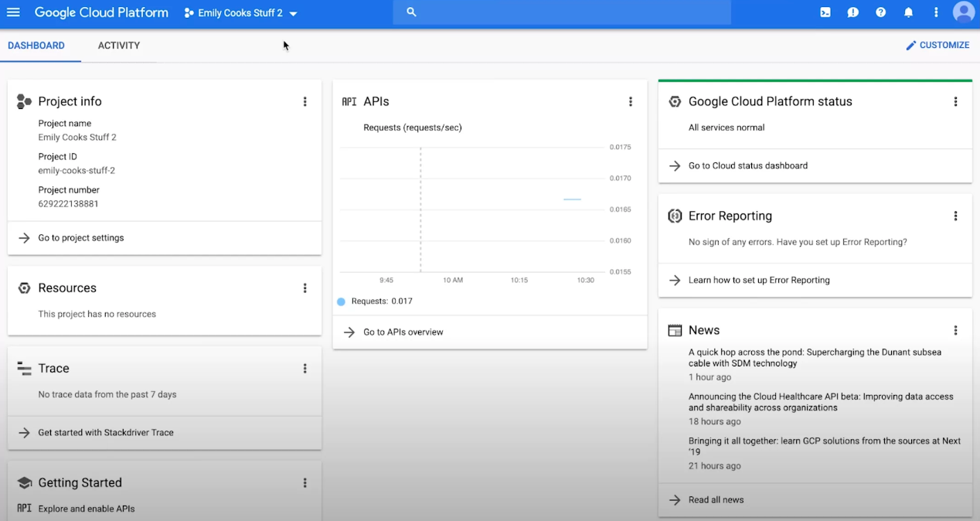Image resolution: width=980 pixels, height=521 pixels.
Task: Select the project number 629222138881
Action: (x=68, y=204)
